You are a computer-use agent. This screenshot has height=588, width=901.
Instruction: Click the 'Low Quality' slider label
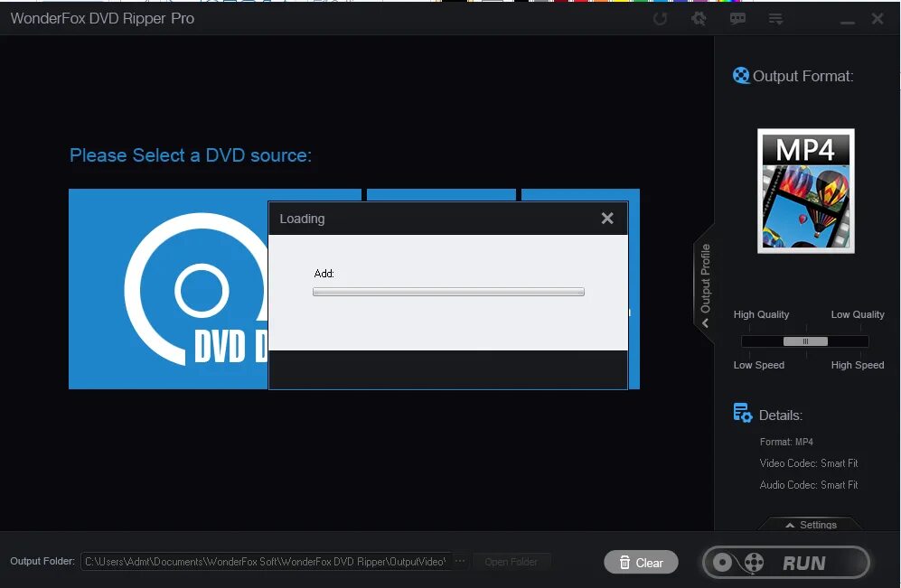coord(858,314)
